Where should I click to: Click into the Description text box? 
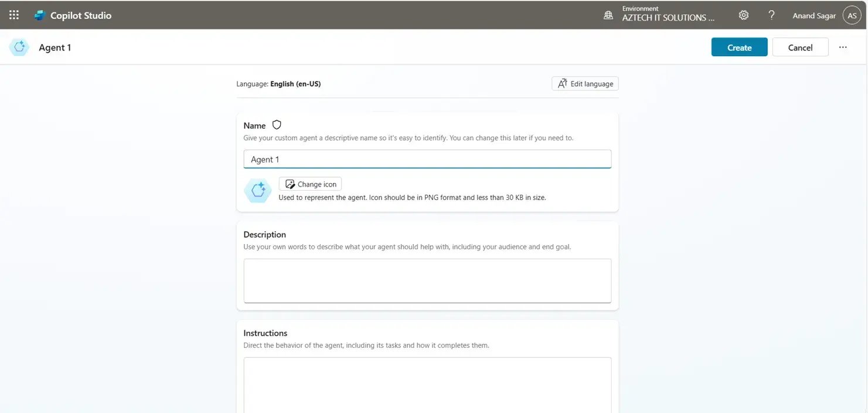point(427,280)
